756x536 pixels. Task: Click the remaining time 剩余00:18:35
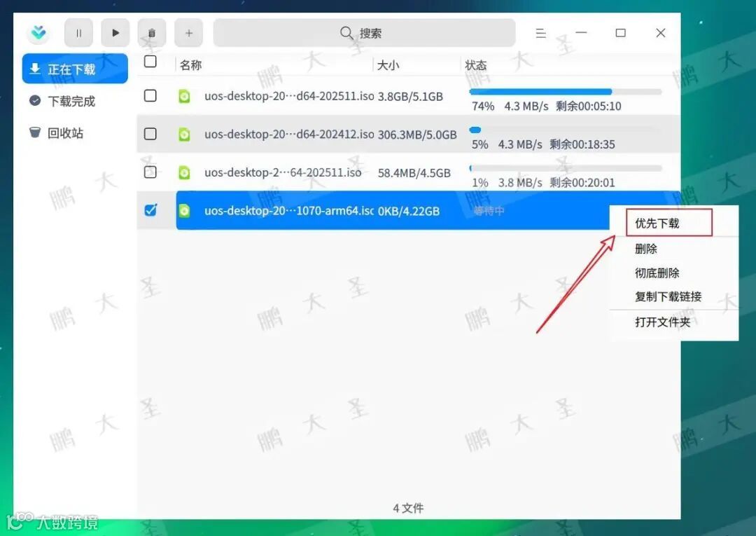click(582, 144)
